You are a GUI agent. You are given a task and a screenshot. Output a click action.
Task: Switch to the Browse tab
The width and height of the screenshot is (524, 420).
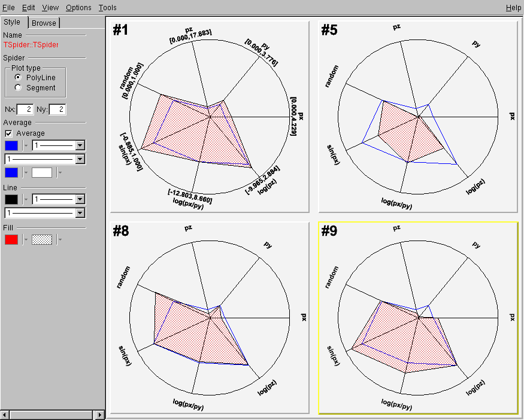44,23
